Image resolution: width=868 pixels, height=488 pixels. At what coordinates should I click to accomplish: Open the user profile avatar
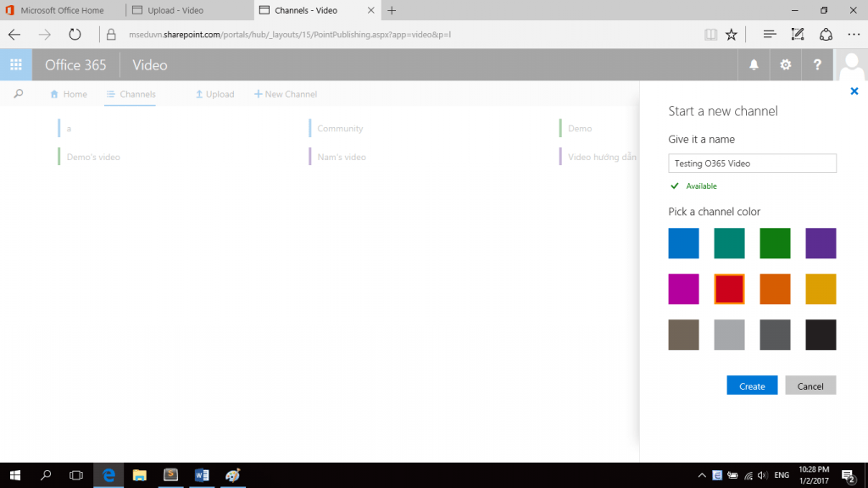(851, 64)
